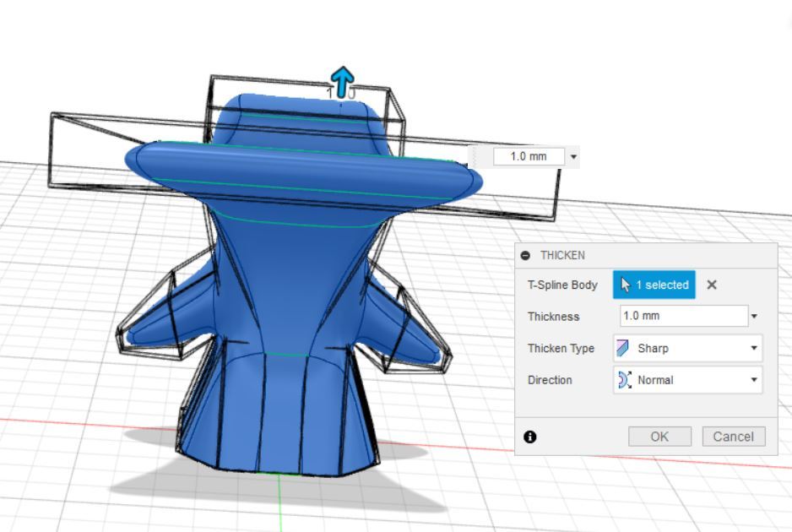Screen dimensions: 792x532
Task: Click the Sharp thicken type icon
Action: point(623,348)
